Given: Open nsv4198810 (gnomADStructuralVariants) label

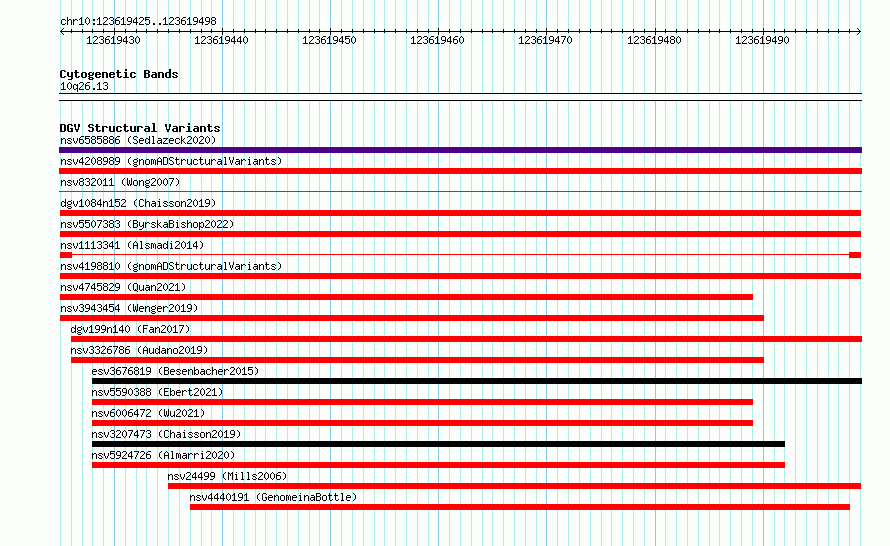Looking at the screenshot, I should click(171, 266).
